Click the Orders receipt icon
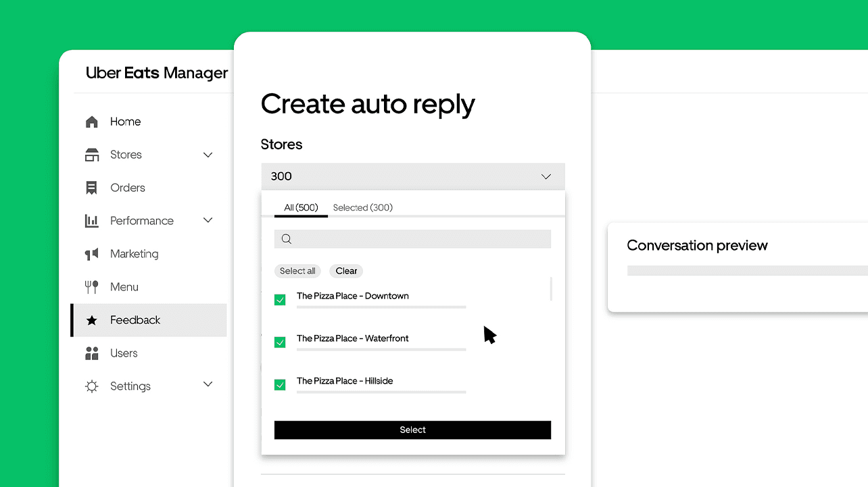Viewport: 868px width, 487px height. pyautogui.click(x=91, y=188)
